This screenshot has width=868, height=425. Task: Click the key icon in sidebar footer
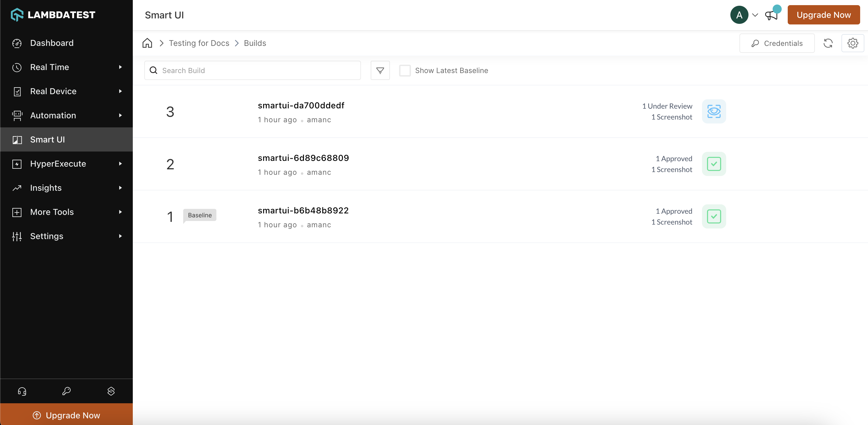[x=66, y=391]
